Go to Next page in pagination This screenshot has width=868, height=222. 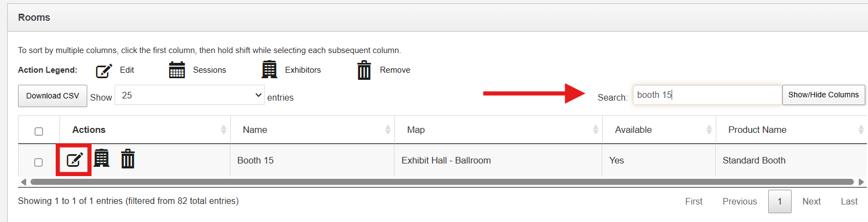(811, 201)
